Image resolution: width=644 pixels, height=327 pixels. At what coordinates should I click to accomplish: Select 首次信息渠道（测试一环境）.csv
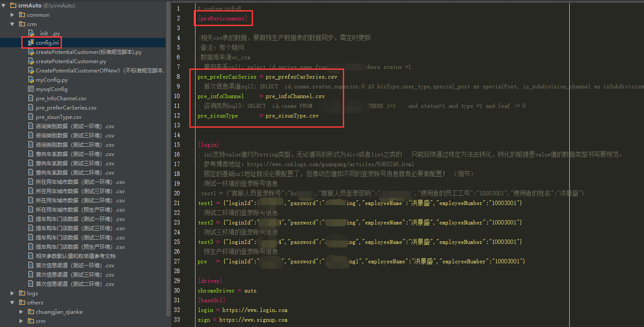(x=75, y=266)
